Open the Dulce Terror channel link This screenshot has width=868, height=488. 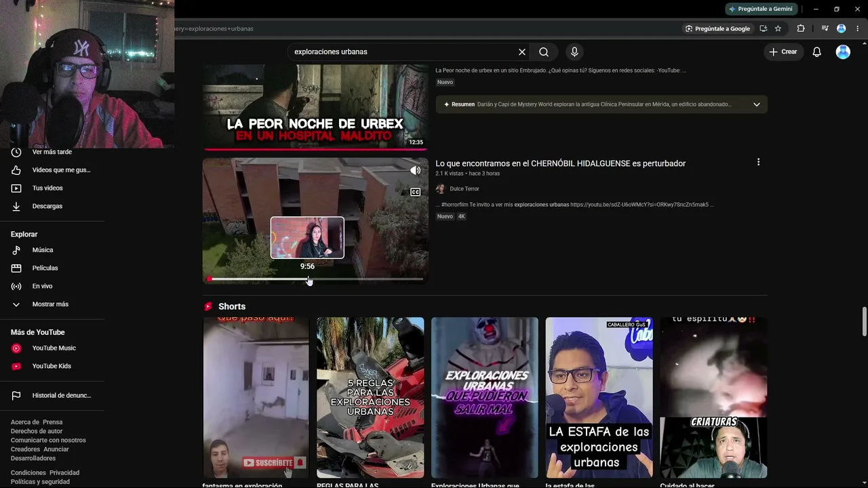465,189
